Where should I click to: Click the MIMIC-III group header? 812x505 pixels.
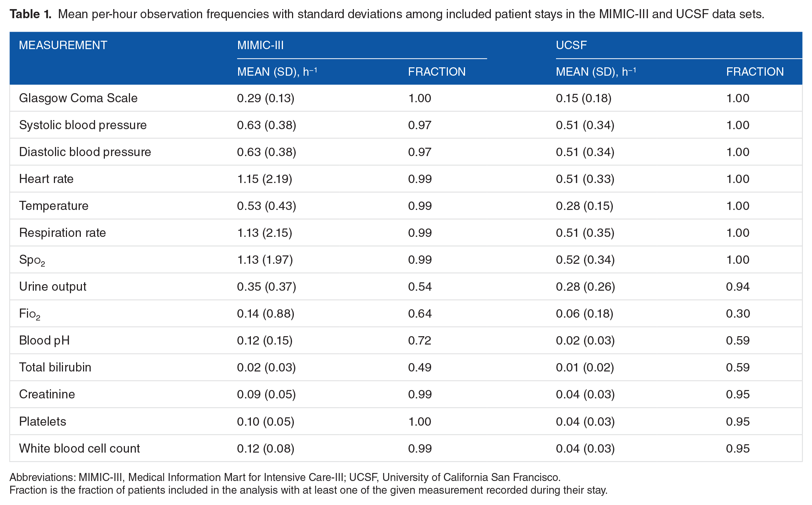pos(260,45)
